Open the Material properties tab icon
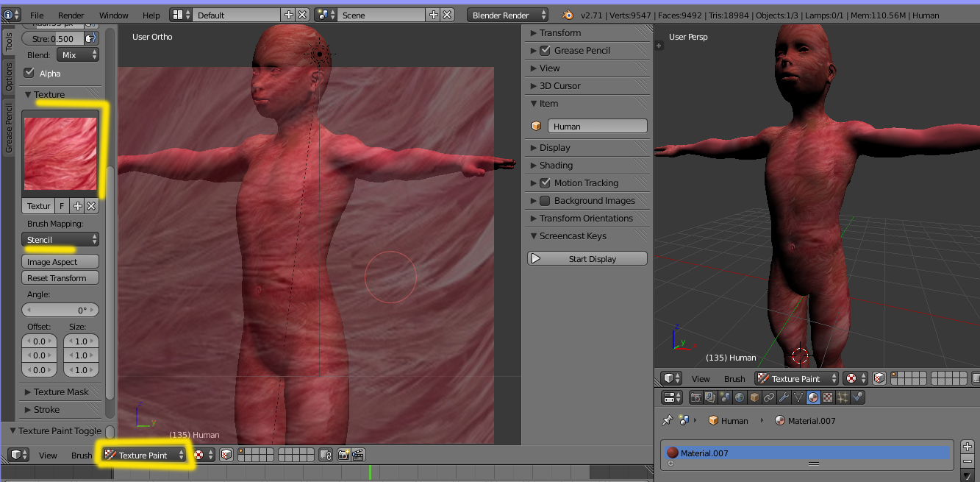Screen dimensions: 980x482 click(x=813, y=398)
